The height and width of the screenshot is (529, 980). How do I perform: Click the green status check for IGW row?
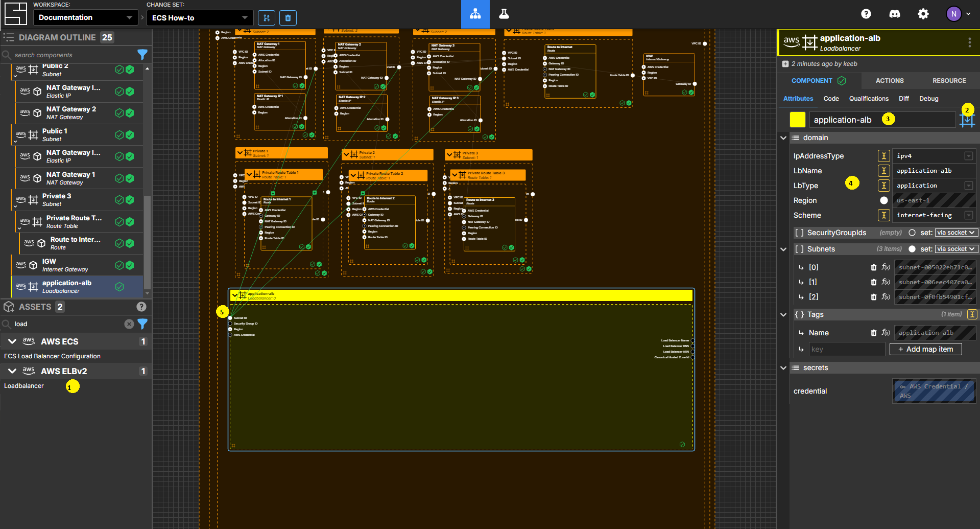click(x=130, y=265)
